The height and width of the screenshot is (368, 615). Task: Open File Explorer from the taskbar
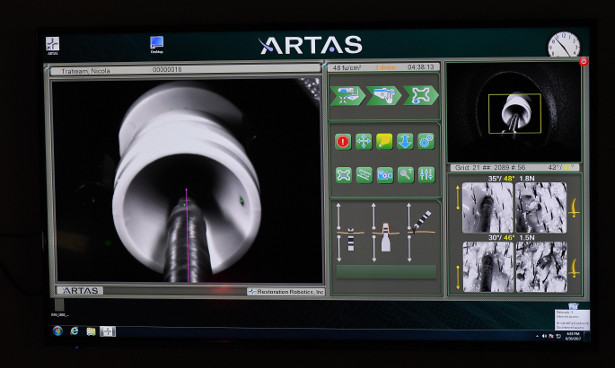(91, 332)
